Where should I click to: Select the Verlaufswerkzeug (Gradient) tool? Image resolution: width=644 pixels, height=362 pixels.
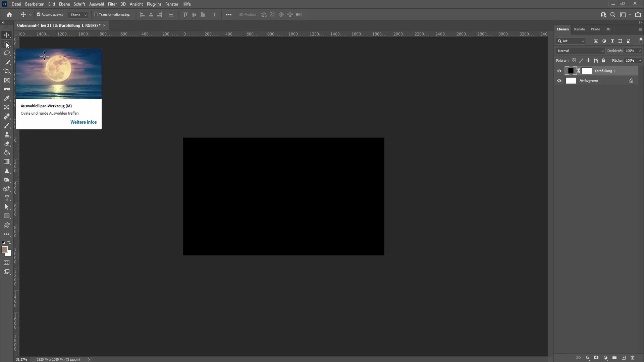(x=7, y=161)
